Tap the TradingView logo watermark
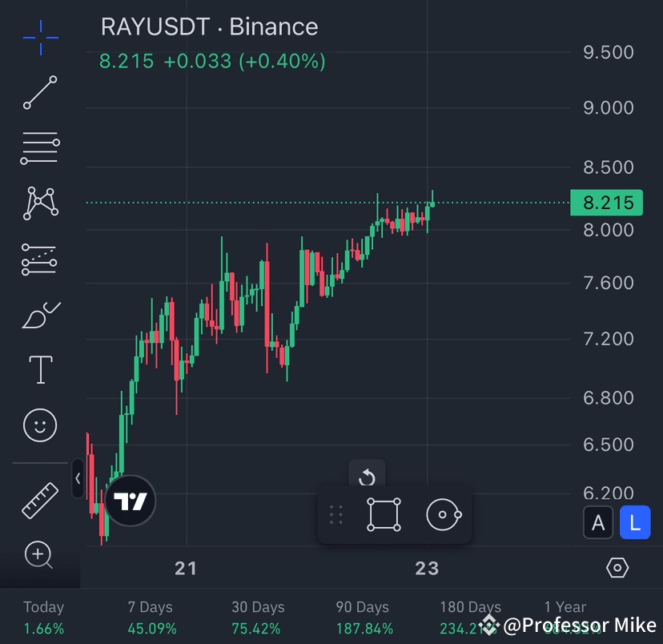 [130, 500]
